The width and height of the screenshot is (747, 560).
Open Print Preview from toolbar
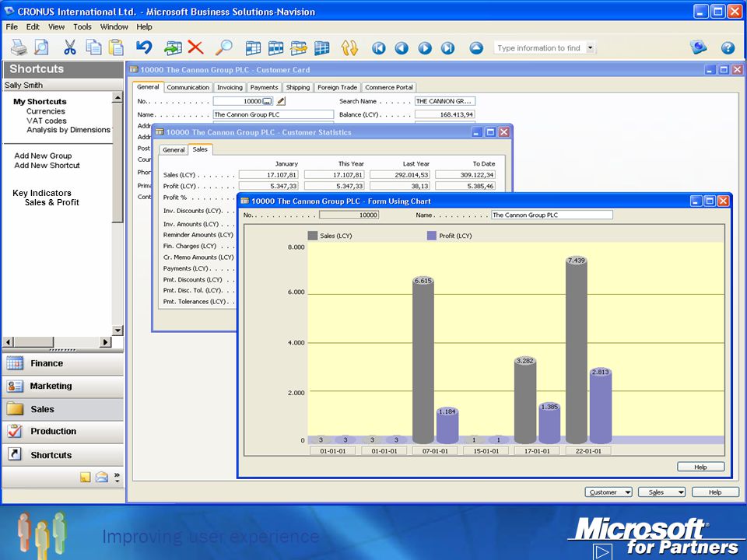point(41,47)
